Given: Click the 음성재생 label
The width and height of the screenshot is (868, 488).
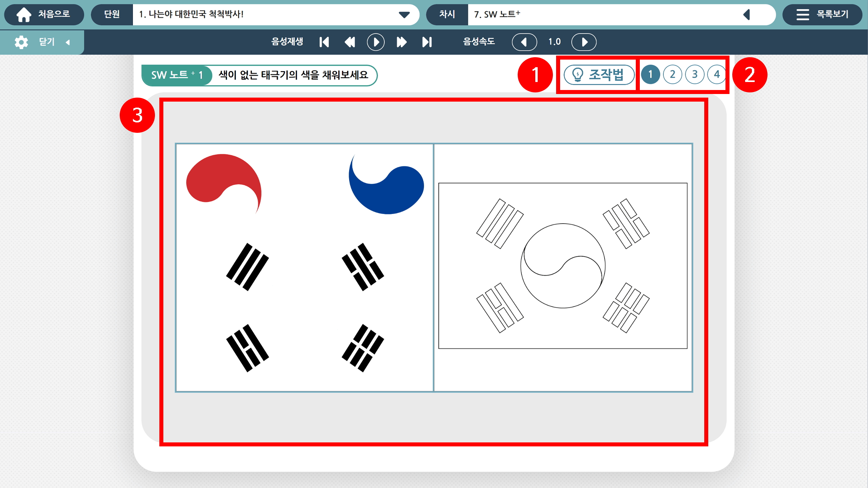Looking at the screenshot, I should (x=287, y=42).
